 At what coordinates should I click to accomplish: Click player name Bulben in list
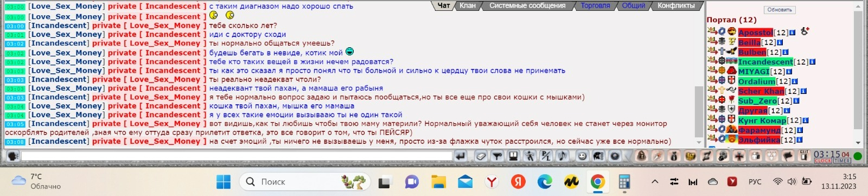[x=752, y=52]
